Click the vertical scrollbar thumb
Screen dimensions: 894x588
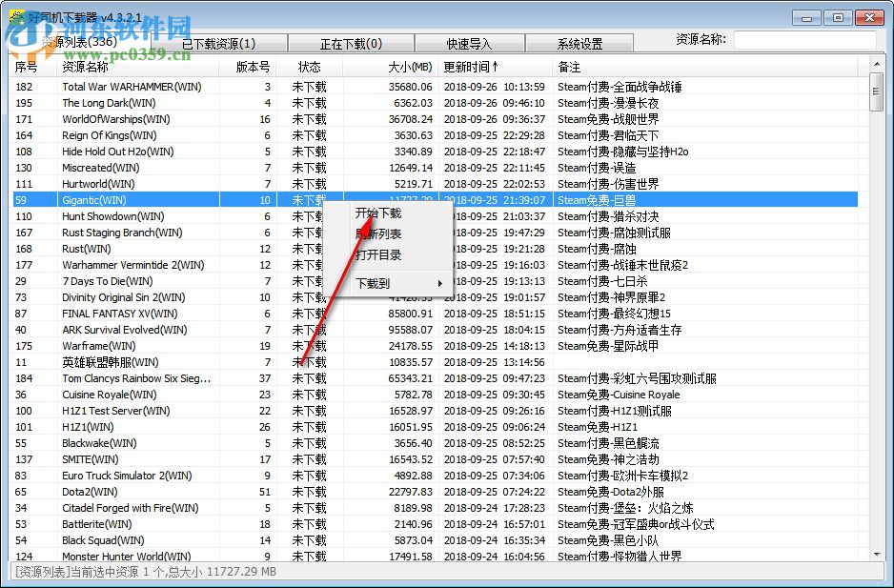point(877,91)
